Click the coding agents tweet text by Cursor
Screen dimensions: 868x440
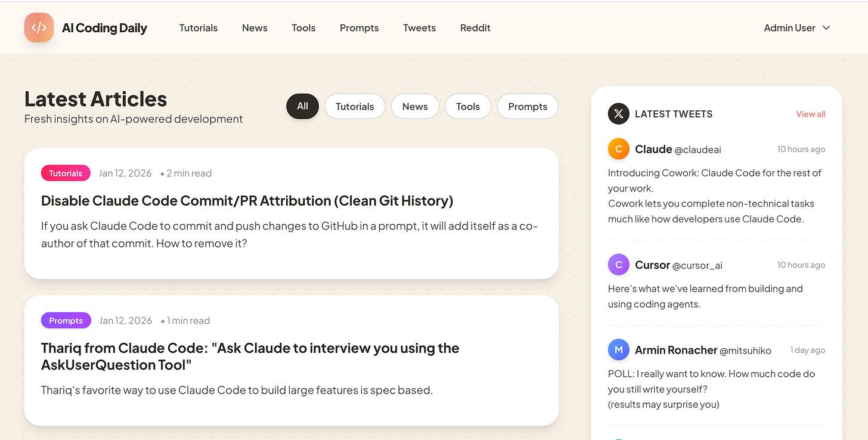click(705, 296)
